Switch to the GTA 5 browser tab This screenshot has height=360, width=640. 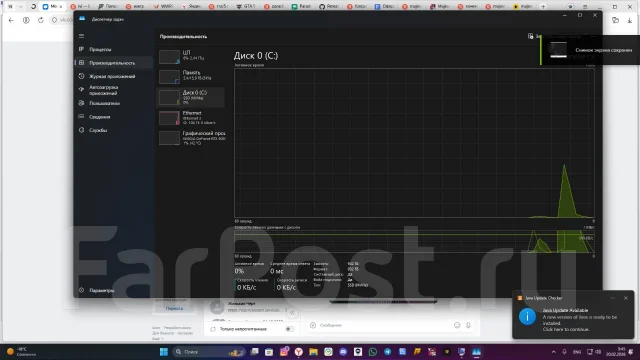tap(245, 7)
